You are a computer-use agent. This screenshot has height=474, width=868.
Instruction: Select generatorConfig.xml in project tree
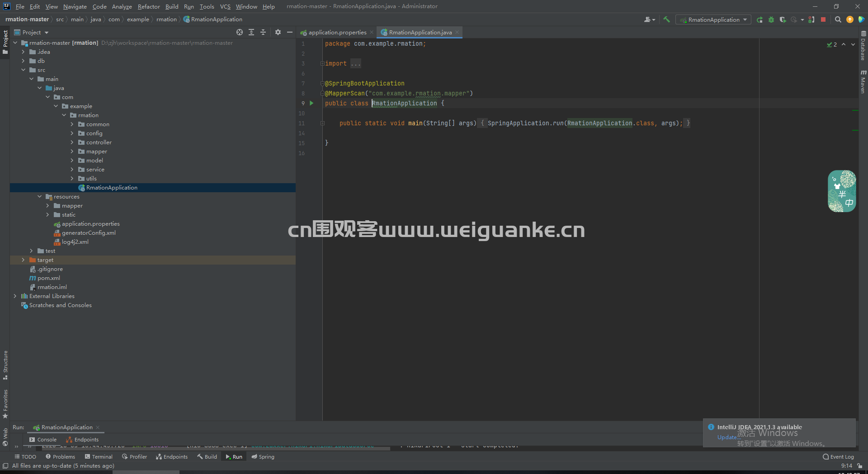click(x=89, y=233)
